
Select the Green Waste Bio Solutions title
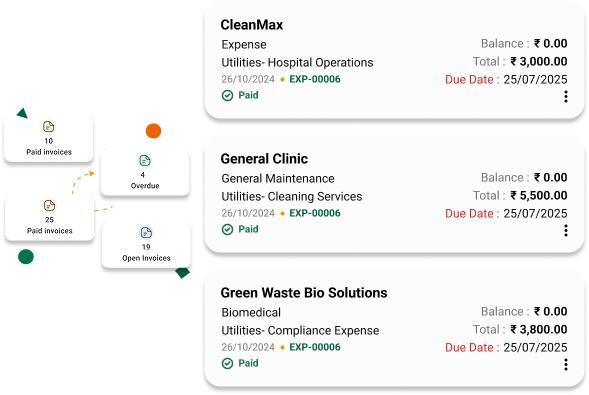click(304, 293)
